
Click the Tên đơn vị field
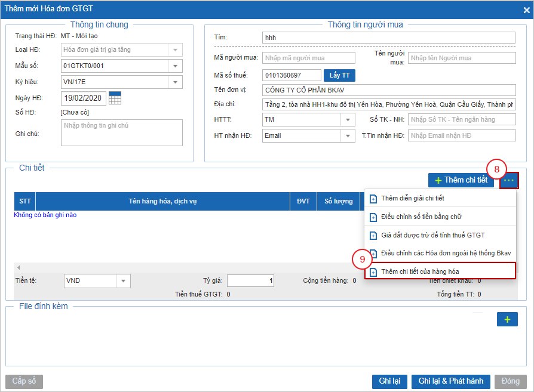click(x=389, y=90)
